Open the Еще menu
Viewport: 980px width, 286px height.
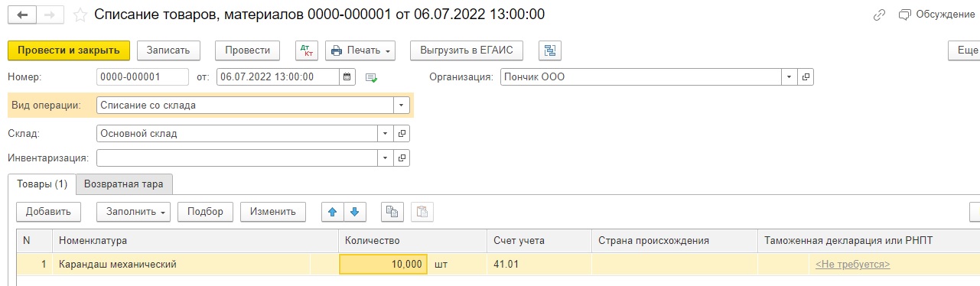(x=964, y=50)
